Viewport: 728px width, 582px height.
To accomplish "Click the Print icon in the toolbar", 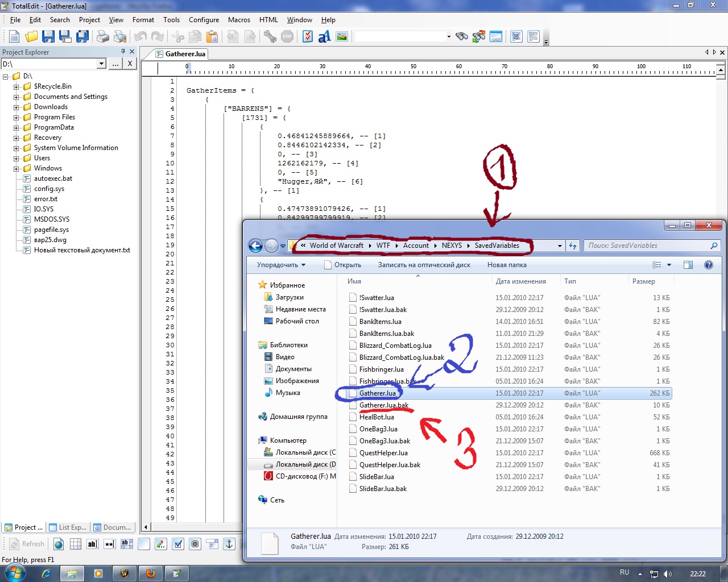I will (102, 37).
